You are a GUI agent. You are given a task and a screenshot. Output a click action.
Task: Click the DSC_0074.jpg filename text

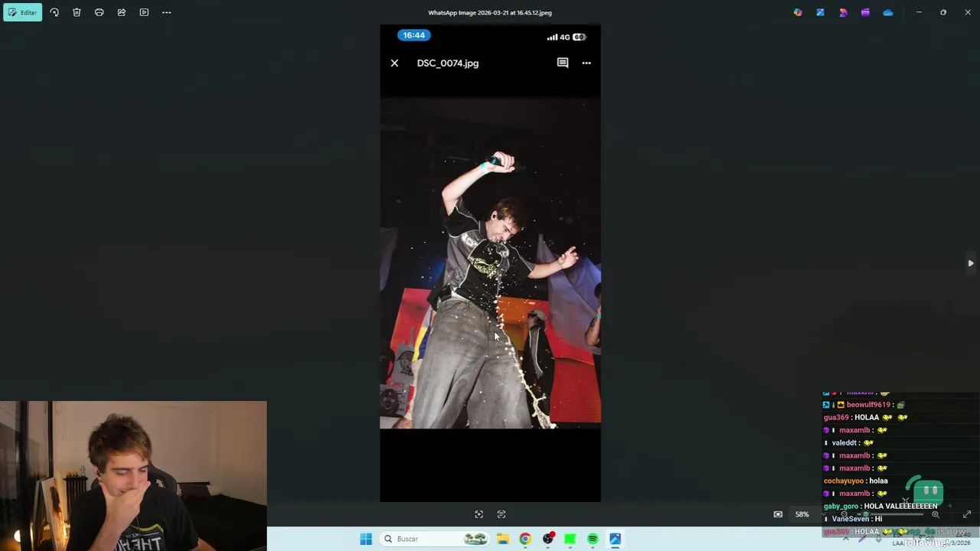(448, 63)
